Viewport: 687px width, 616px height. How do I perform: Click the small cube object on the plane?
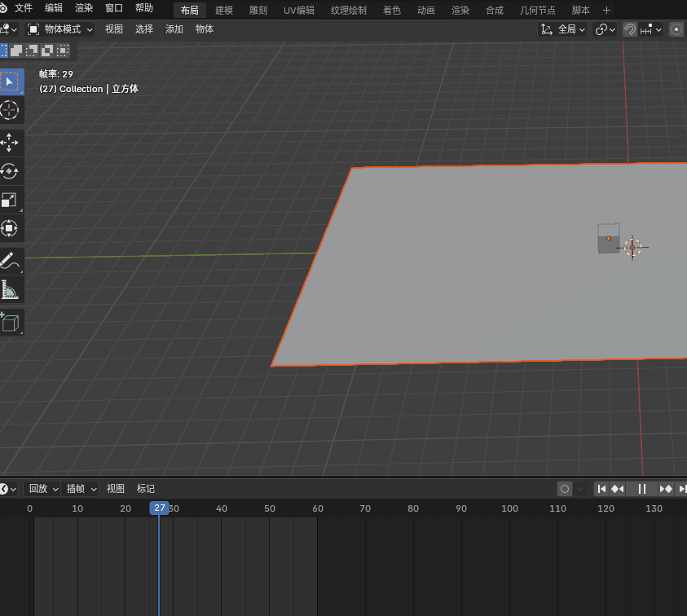coord(609,239)
